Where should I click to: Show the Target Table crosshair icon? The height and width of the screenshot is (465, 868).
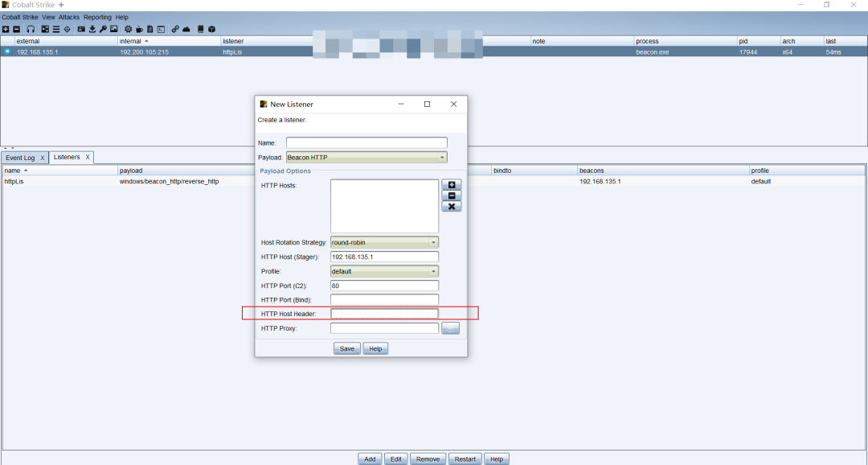(x=67, y=30)
